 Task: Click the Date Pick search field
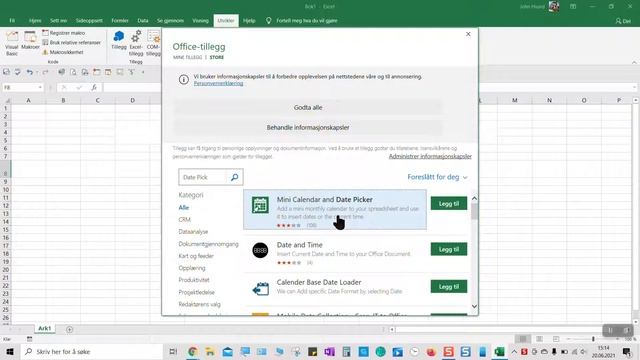point(202,177)
